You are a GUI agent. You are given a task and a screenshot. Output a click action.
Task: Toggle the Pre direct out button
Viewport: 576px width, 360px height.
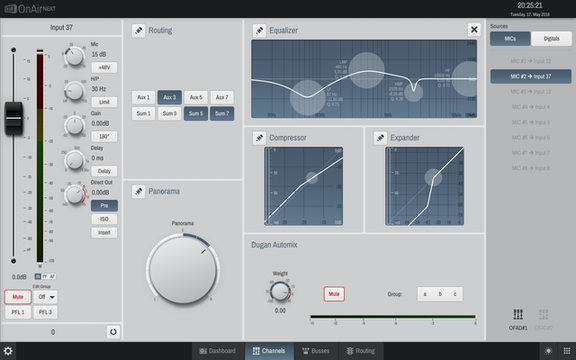104,205
